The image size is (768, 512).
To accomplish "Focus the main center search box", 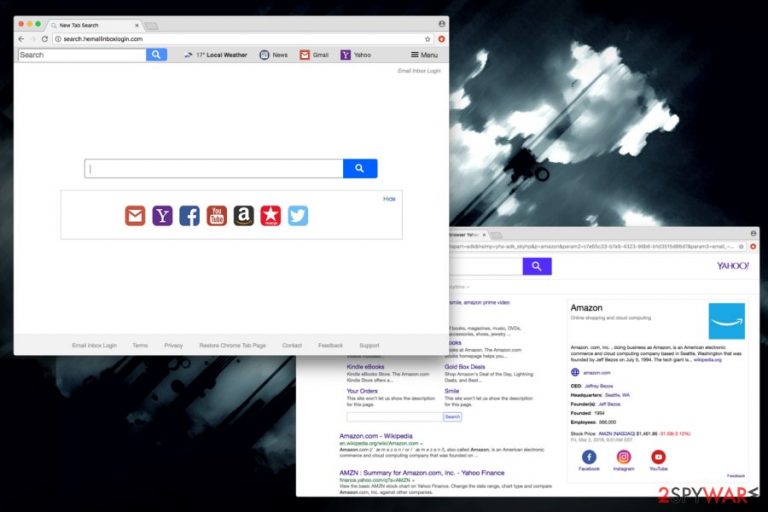I will [x=214, y=169].
